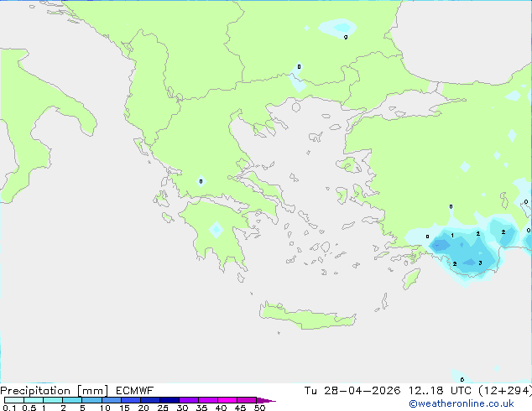Click the legend label '25'

[x=163, y=408]
